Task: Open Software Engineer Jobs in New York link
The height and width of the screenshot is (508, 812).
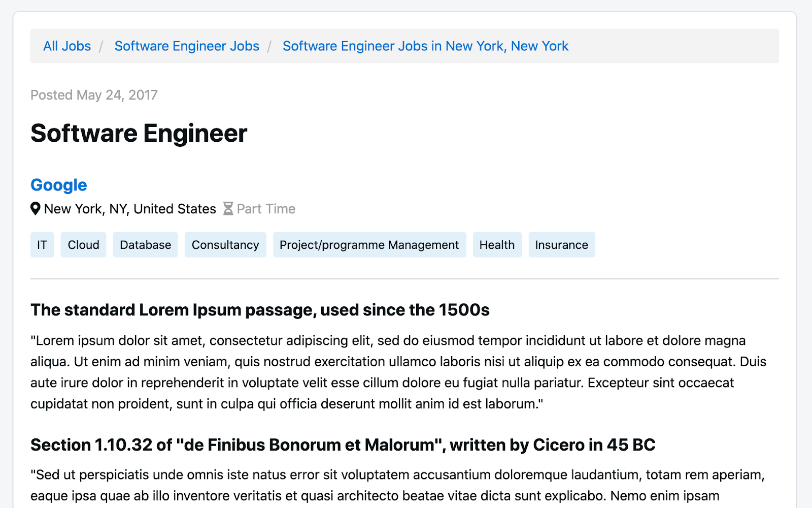Action: (425, 46)
